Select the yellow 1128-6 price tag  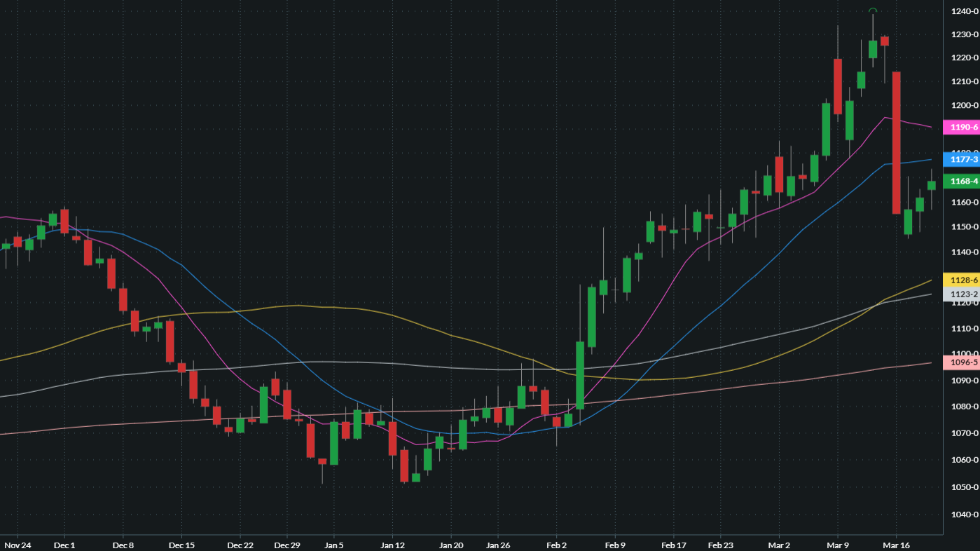962,280
